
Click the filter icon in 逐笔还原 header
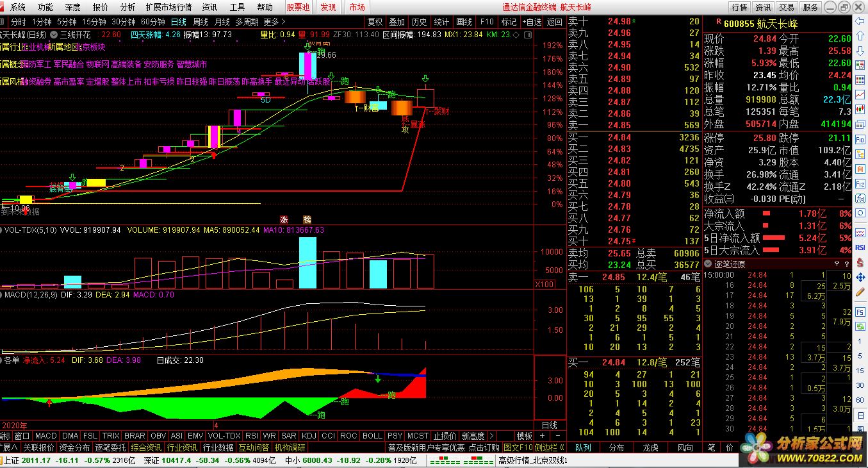click(837, 264)
